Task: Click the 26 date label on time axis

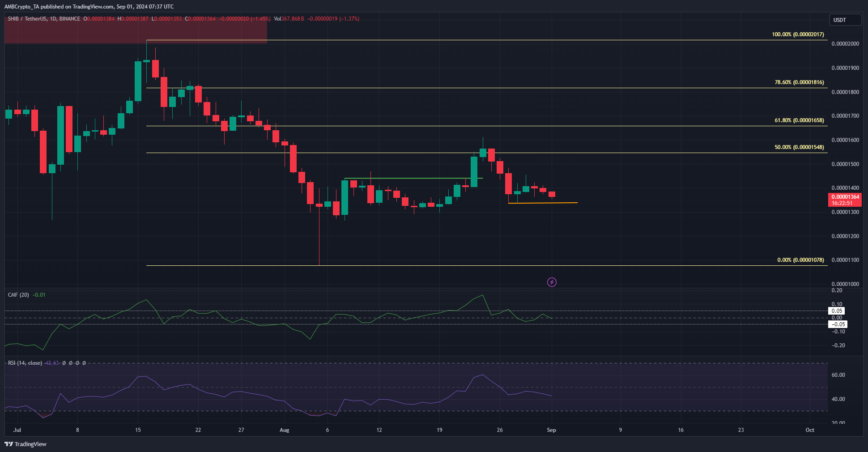Action: [500, 430]
